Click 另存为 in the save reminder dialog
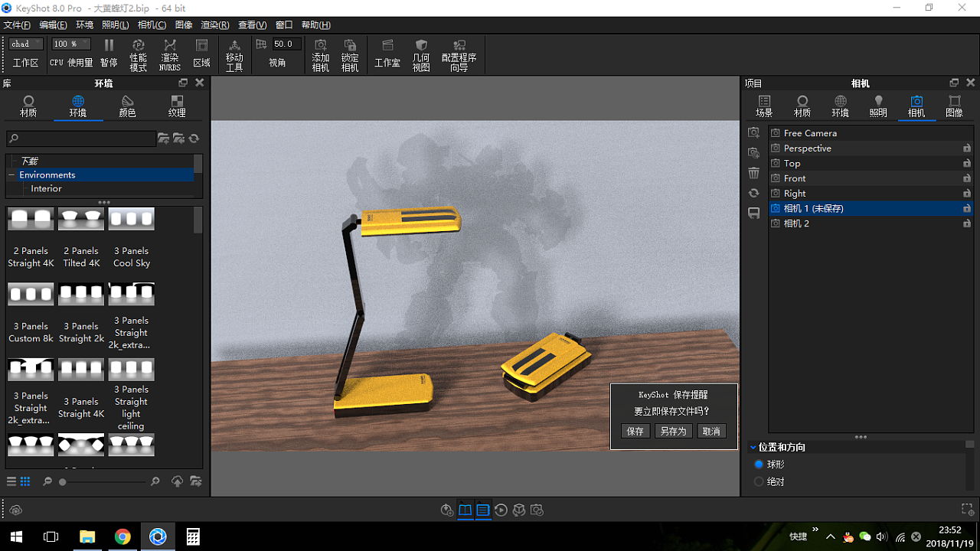 [673, 431]
